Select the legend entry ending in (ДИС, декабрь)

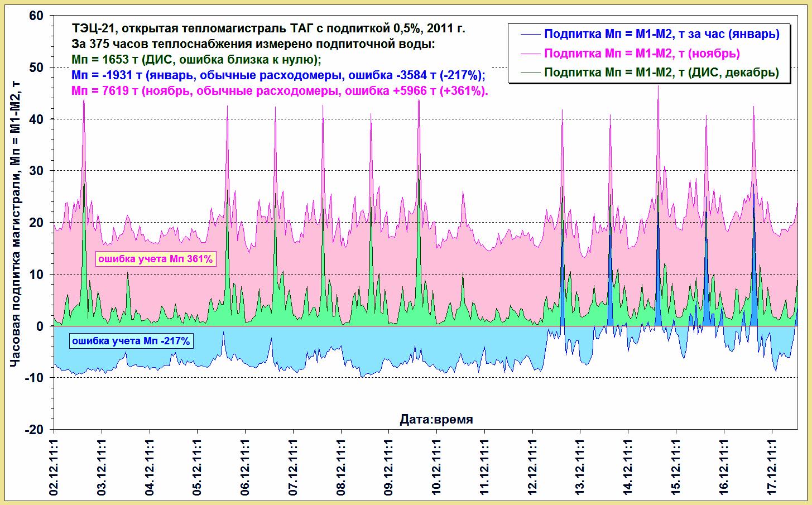(x=661, y=73)
